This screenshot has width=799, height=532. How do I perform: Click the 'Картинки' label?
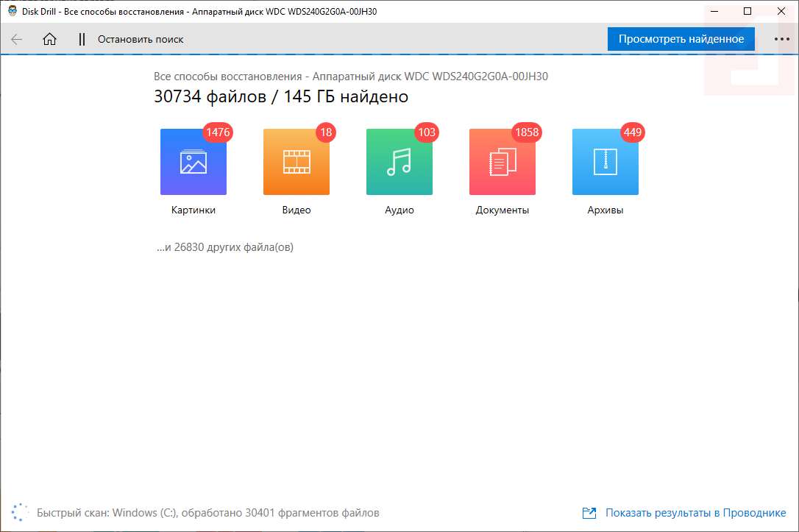tap(193, 210)
